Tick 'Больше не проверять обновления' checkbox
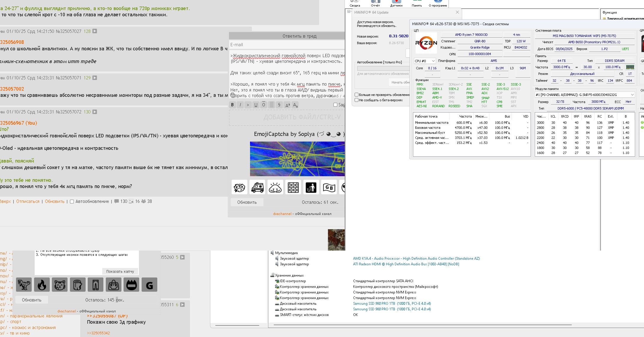The image size is (644, 337). click(x=357, y=95)
